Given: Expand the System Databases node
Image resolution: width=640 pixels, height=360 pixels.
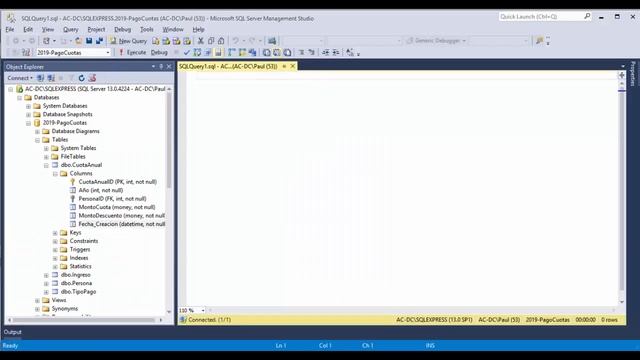Looking at the screenshot, I should (28, 106).
